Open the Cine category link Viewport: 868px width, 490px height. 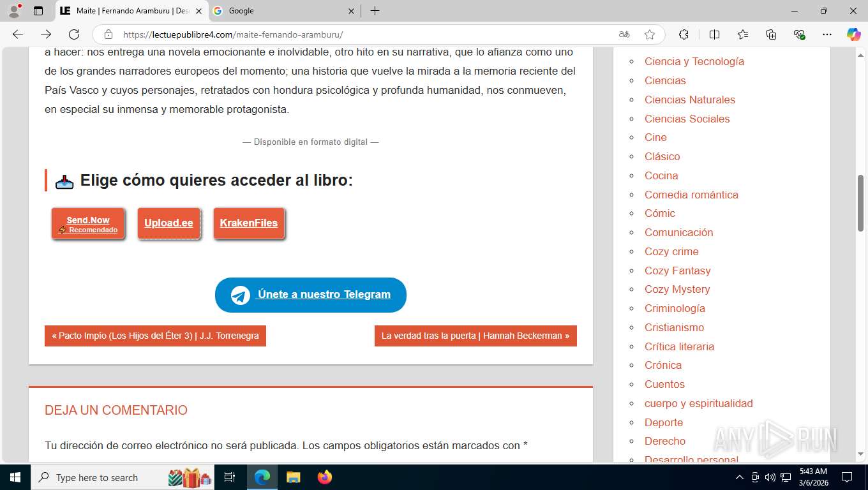[655, 137]
